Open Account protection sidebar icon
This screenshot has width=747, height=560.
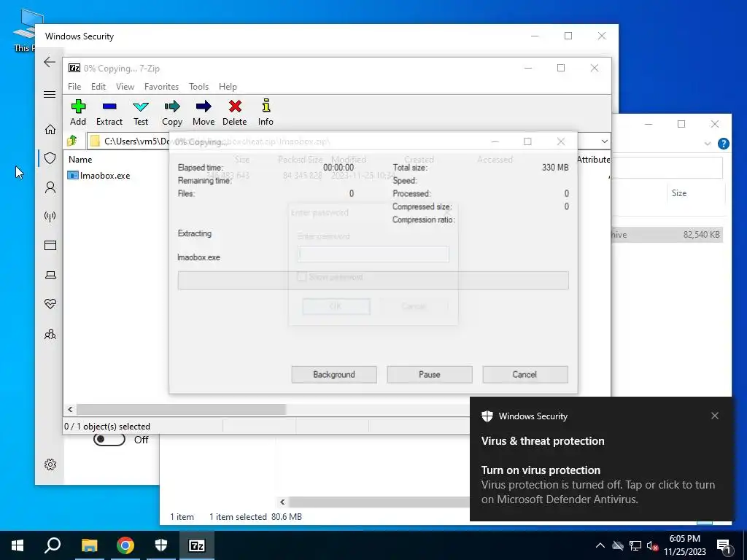[x=50, y=187]
